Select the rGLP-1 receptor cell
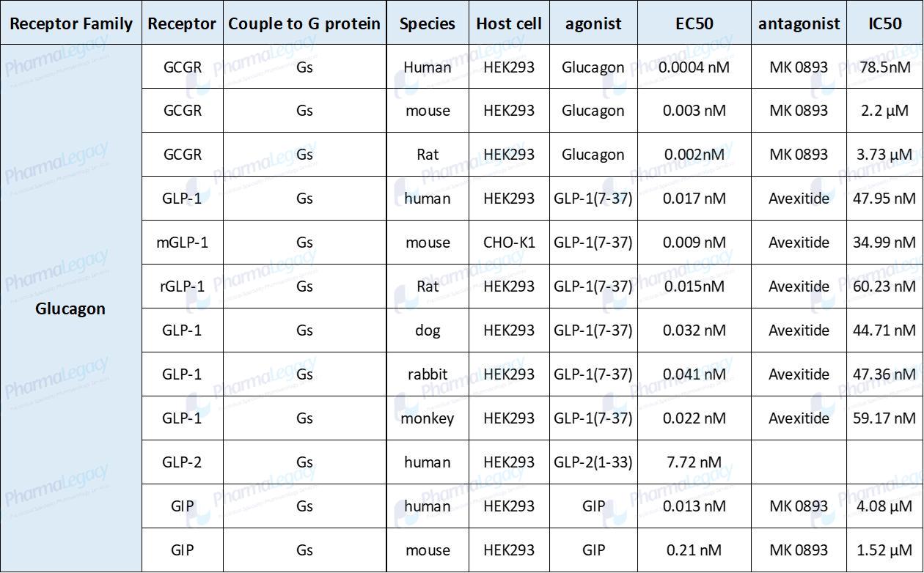Screen dimensions: 924x573 [183, 286]
